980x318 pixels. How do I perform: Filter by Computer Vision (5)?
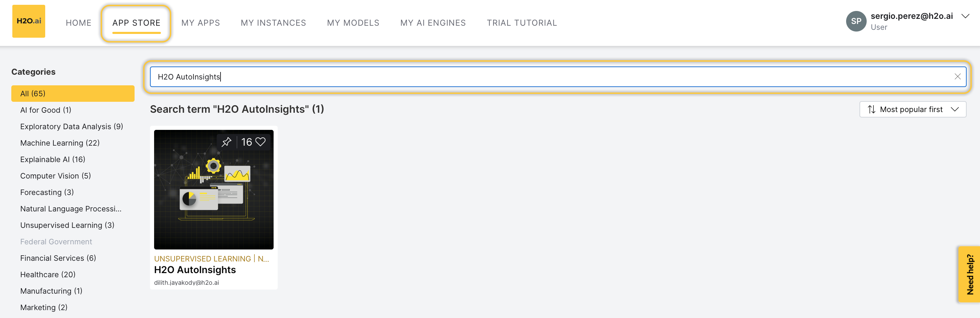coord(55,176)
